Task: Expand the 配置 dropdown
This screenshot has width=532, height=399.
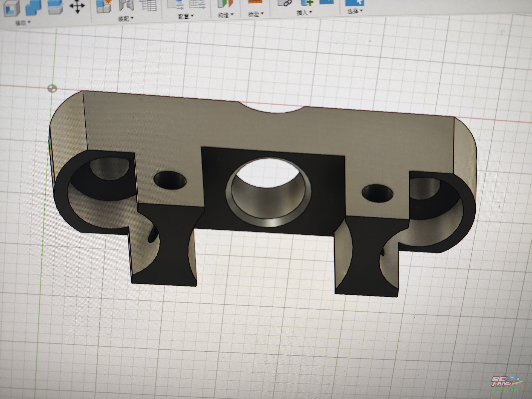Action: [x=186, y=16]
